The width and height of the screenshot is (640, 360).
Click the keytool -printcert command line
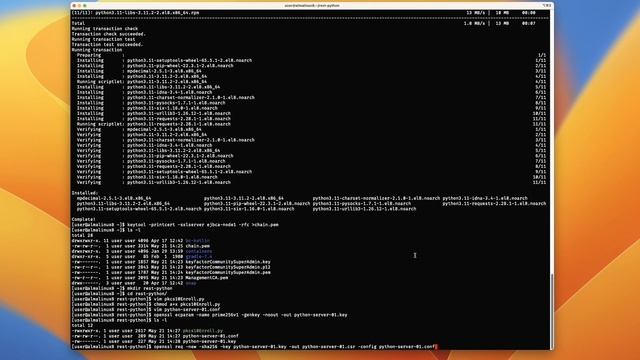coord(175,225)
